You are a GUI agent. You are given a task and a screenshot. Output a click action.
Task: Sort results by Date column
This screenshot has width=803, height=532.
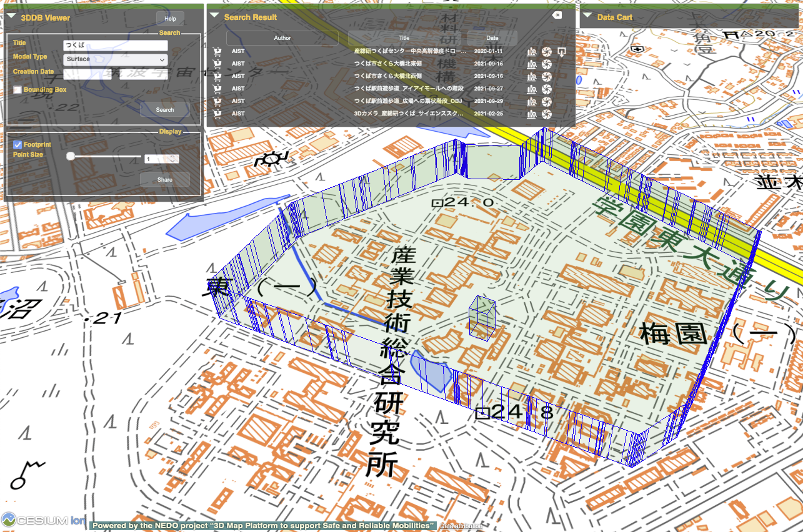(x=492, y=38)
